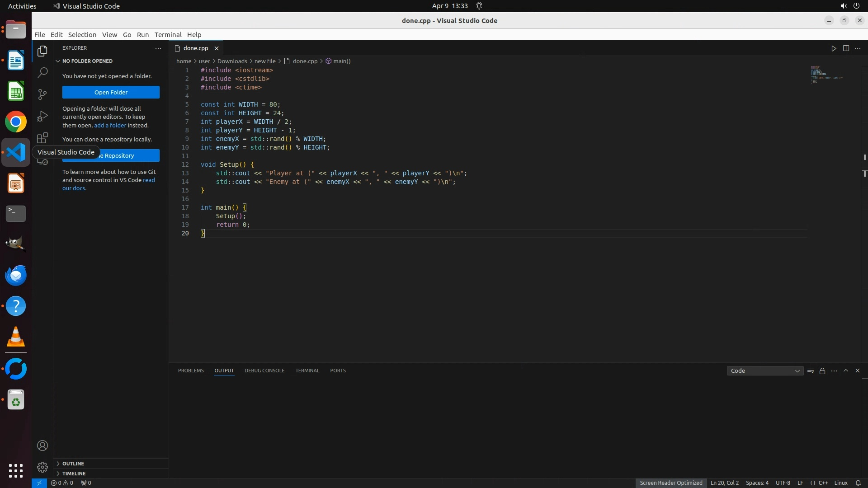Open the Source Control view

click(42, 94)
